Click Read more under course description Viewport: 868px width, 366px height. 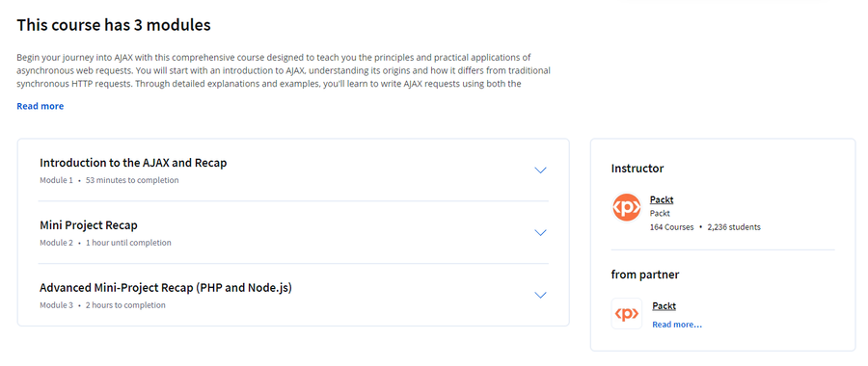[x=40, y=106]
